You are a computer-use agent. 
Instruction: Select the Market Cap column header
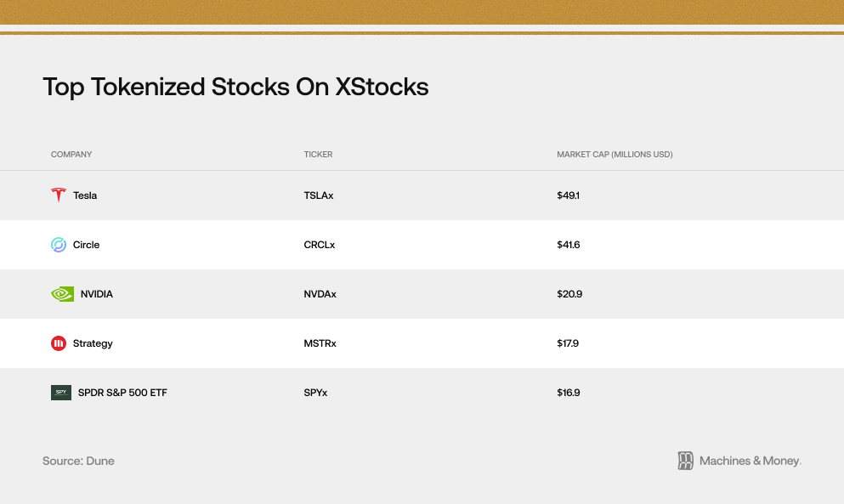tap(615, 155)
